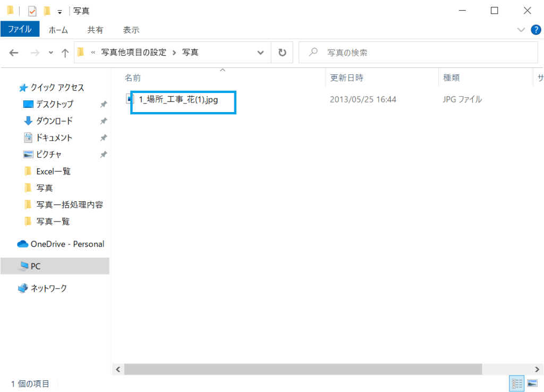Open the 共有 ribbon tab
This screenshot has width=544, height=392.
click(x=96, y=30)
